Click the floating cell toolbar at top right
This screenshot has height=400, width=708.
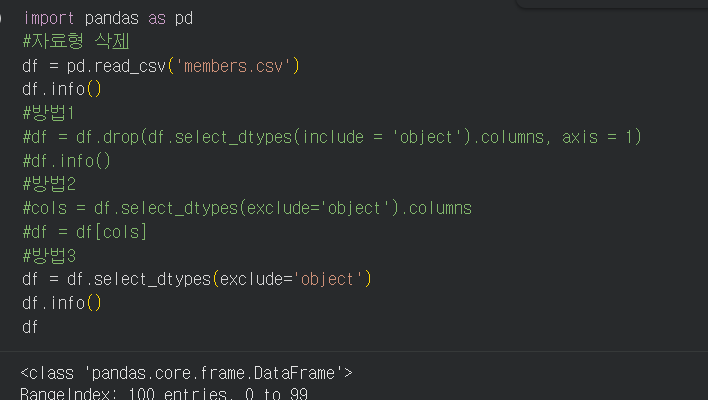[x=612, y=5]
